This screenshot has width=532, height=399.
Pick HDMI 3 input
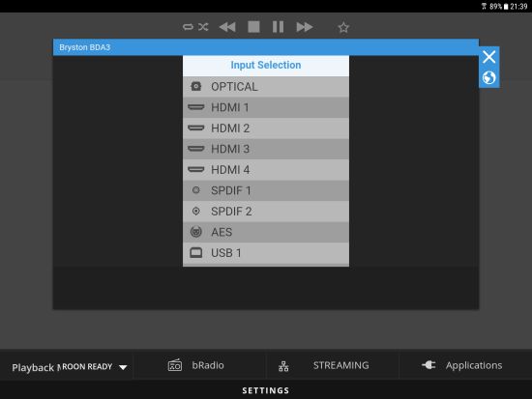[x=266, y=149]
